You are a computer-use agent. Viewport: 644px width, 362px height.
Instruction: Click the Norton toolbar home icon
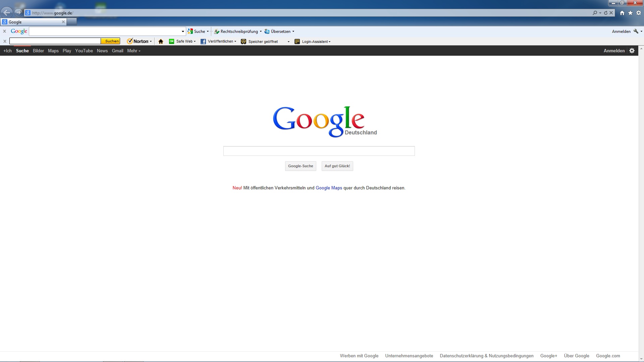(x=161, y=42)
